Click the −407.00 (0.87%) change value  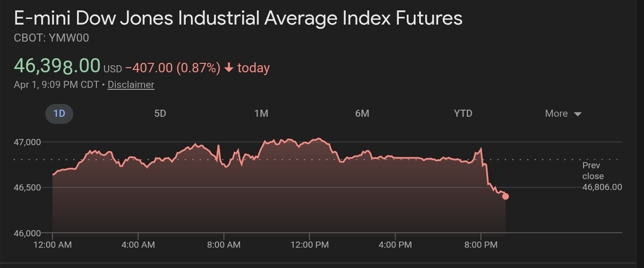pyautogui.click(x=173, y=68)
